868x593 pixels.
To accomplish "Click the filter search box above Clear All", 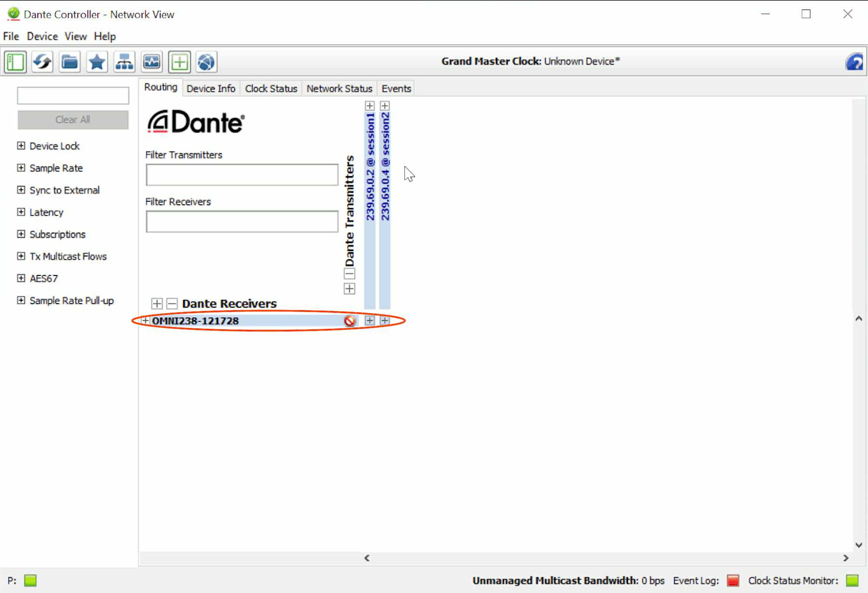I will tap(73, 95).
